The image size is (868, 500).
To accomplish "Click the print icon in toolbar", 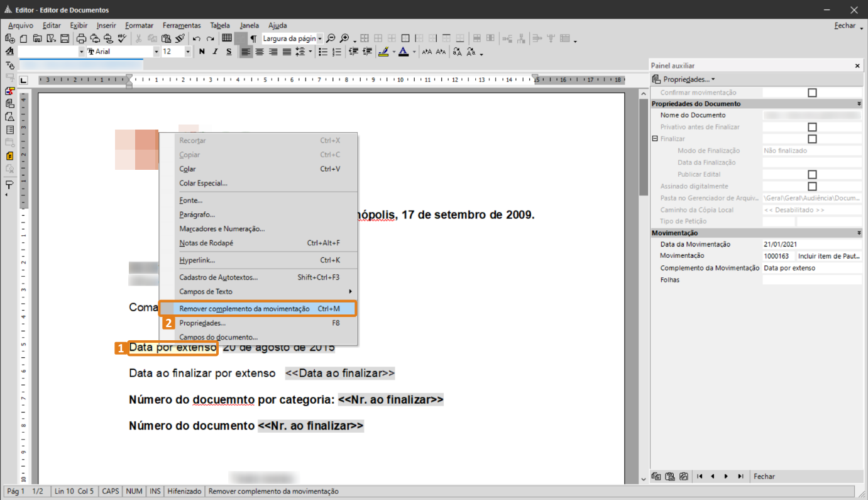I will tap(81, 38).
